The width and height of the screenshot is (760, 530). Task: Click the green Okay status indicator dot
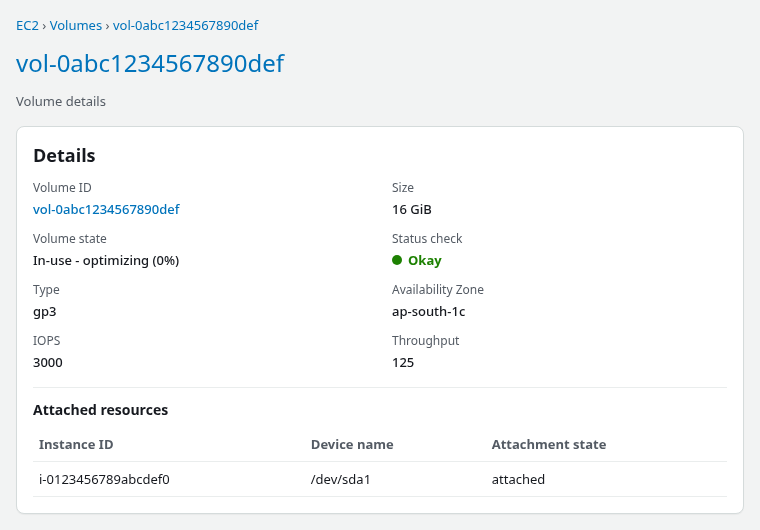397,260
